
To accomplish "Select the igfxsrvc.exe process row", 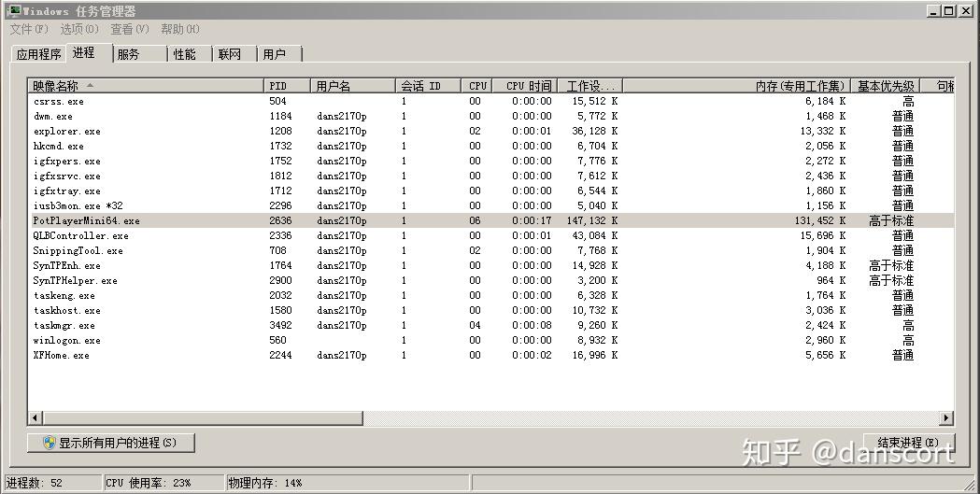I will (x=490, y=176).
